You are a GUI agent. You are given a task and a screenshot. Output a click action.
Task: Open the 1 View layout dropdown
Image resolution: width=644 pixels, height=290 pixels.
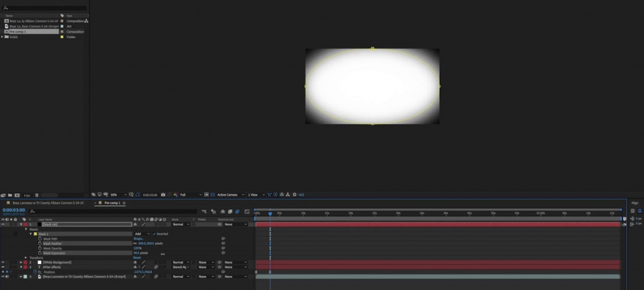point(256,194)
